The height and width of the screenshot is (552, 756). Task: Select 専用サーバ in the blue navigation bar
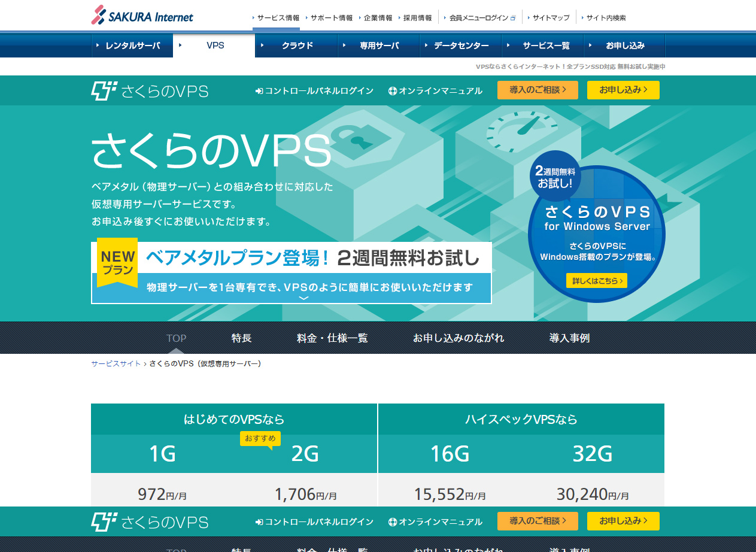coord(378,46)
